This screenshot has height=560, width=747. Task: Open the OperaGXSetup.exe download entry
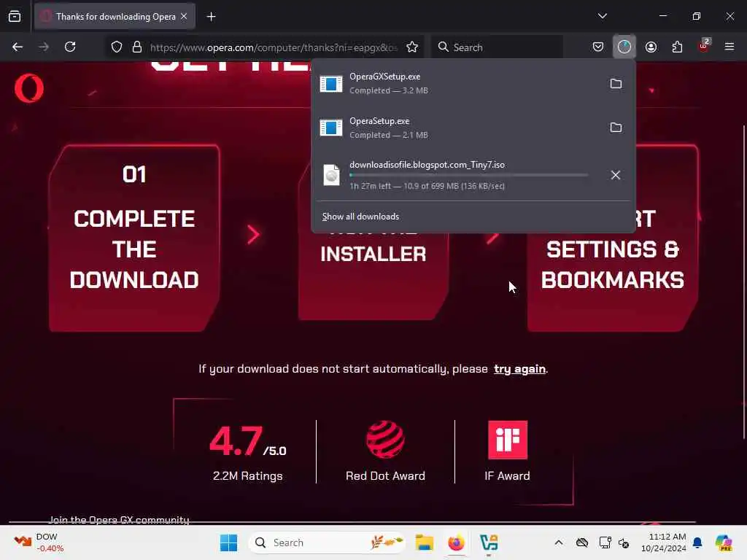pos(457,83)
